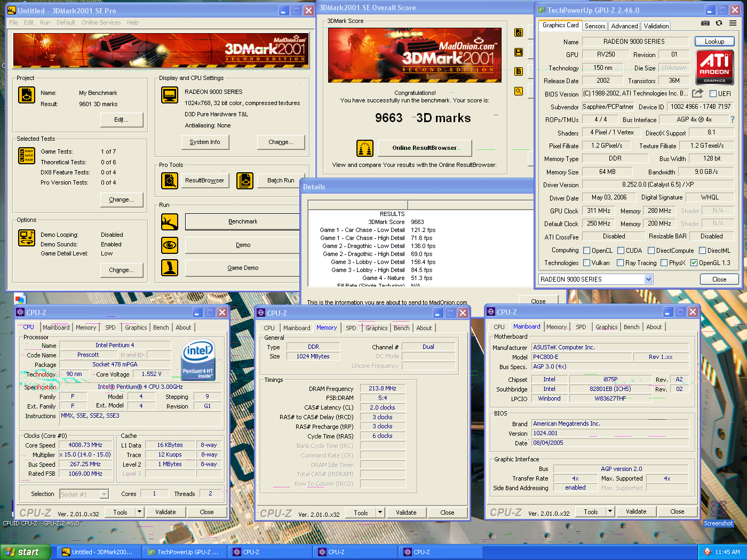The height and width of the screenshot is (560, 747).
Task: Click the top document icon in the Overall Score window
Action: (519, 33)
